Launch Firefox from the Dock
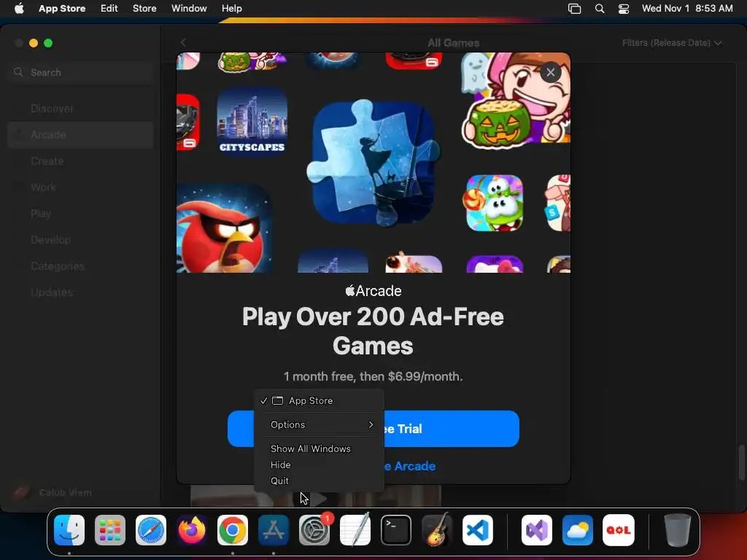 [192, 530]
